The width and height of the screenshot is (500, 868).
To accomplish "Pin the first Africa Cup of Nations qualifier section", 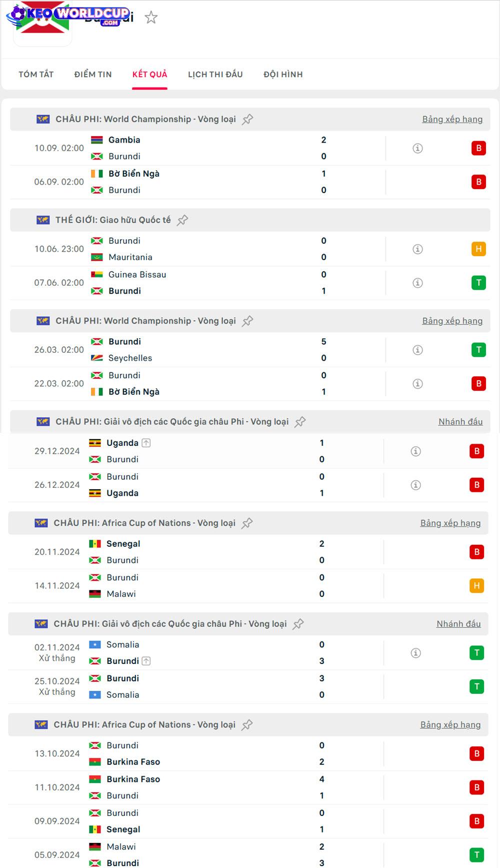I will tap(247, 523).
